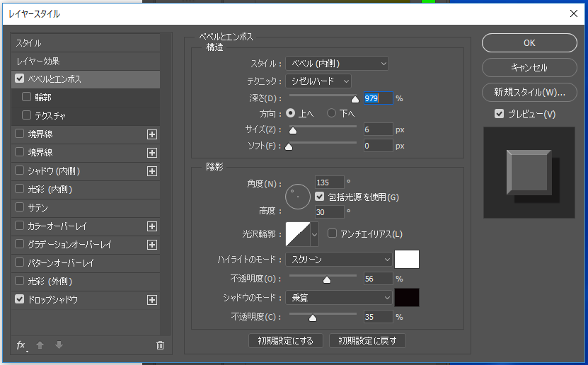Click the サイズ(Z) slider handle

[293, 130]
